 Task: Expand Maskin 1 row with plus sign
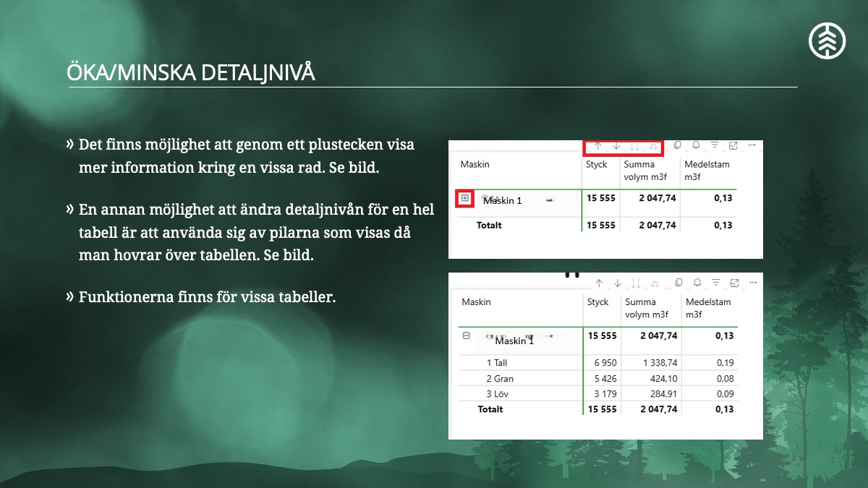[x=465, y=198]
